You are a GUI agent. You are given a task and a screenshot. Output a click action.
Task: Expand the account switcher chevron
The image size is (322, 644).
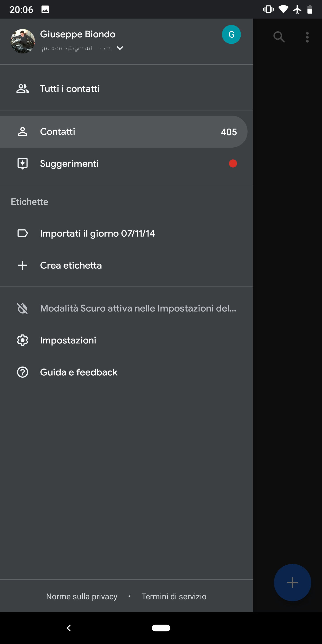click(120, 48)
